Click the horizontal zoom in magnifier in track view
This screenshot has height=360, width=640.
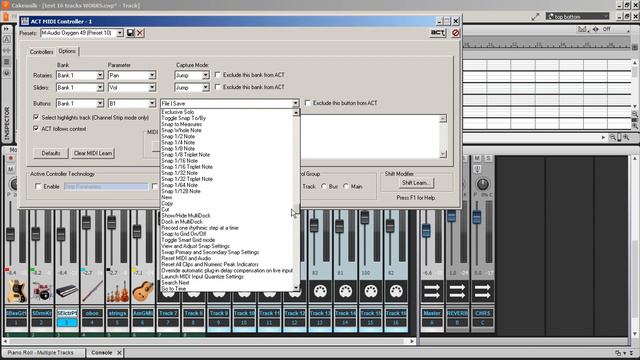pos(626,138)
